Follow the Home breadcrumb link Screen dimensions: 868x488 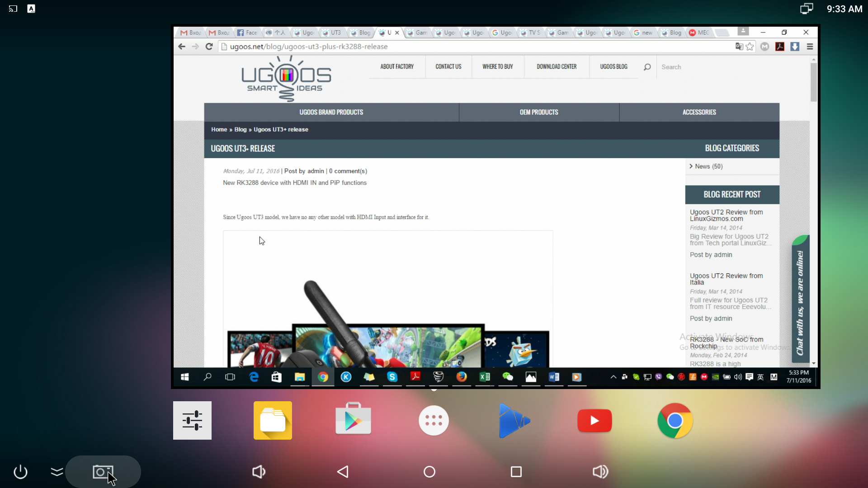coord(219,129)
